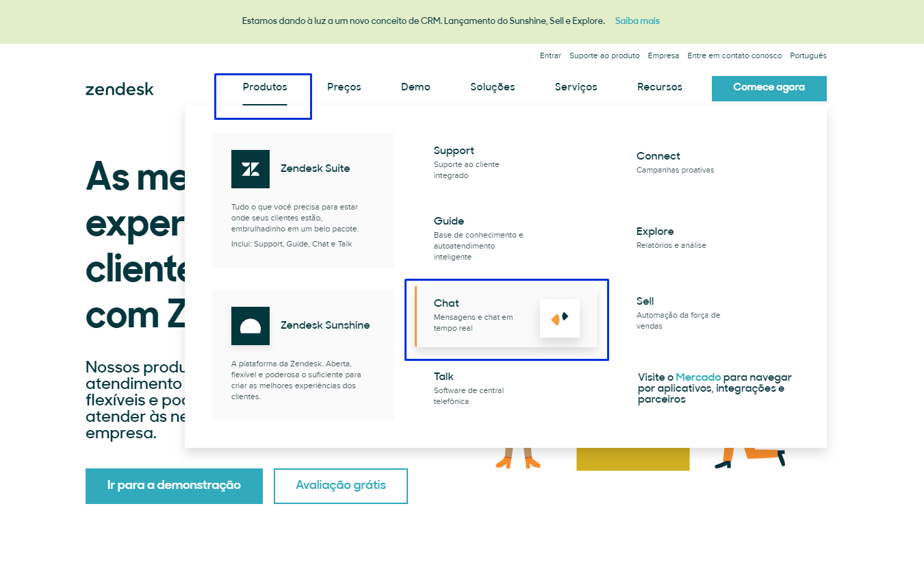Viewport: 924px width, 567px height.
Task: Open the Português language selector
Action: point(808,55)
